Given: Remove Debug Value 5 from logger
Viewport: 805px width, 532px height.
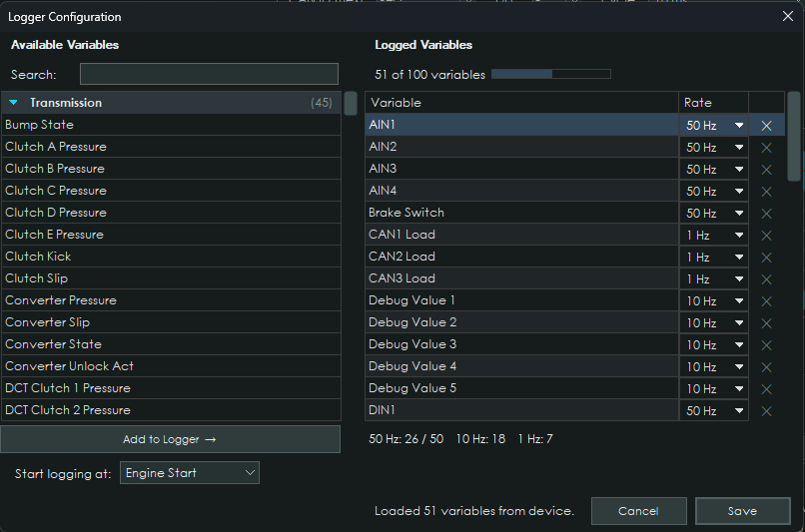Looking at the screenshot, I should 766,389.
